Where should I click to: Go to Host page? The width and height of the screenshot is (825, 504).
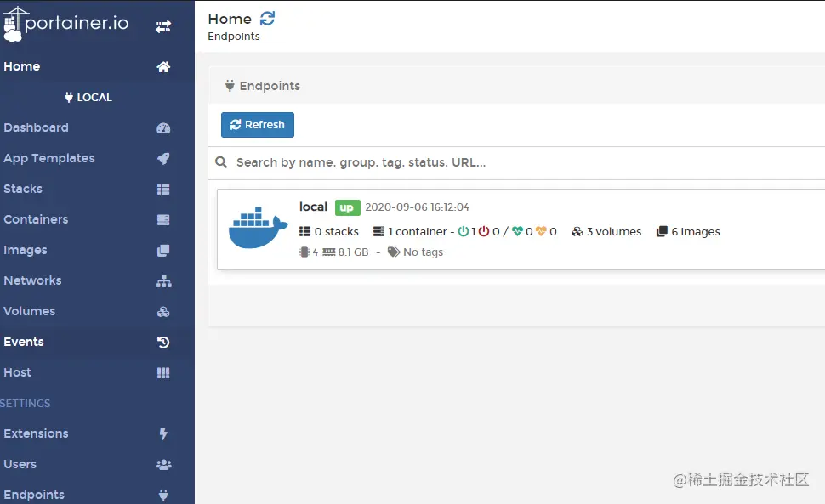tap(17, 372)
